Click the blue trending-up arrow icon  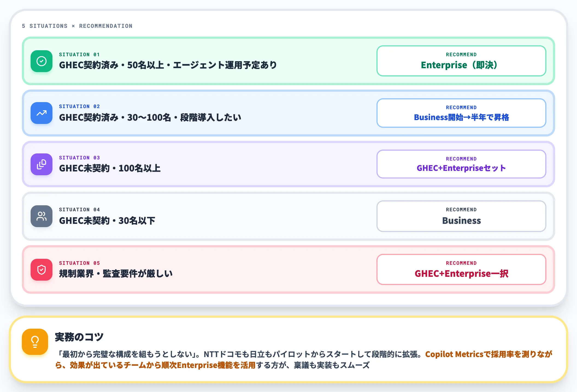coord(42,113)
